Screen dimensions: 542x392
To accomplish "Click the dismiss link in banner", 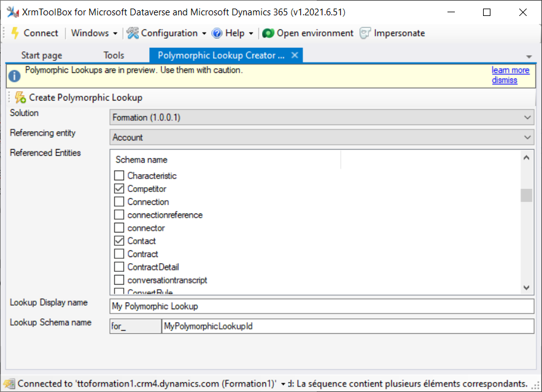I will [505, 80].
